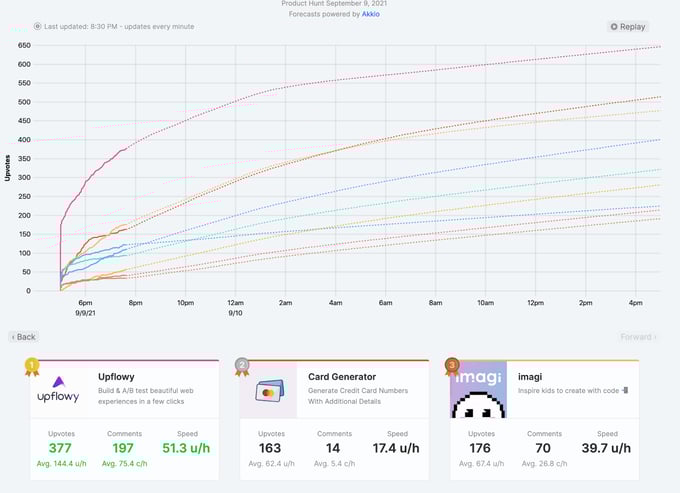Open the imagi product title
This screenshot has width=680, height=493.
528,377
